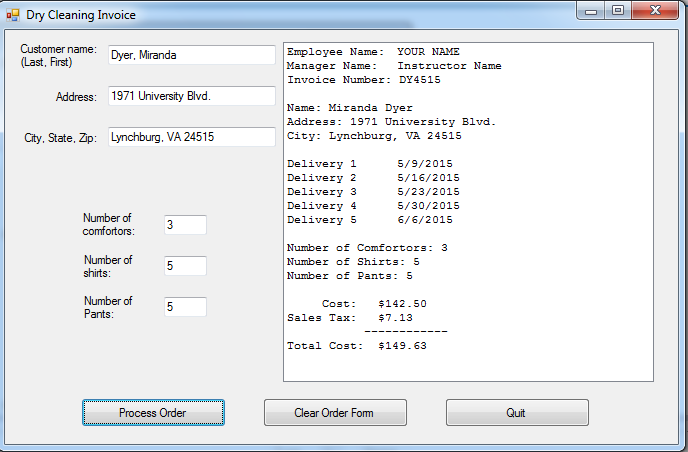Click the Manager Name line in output

[393, 66]
